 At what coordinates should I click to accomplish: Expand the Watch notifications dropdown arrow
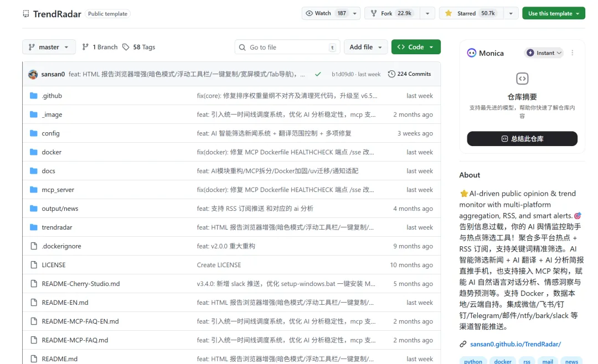355,13
